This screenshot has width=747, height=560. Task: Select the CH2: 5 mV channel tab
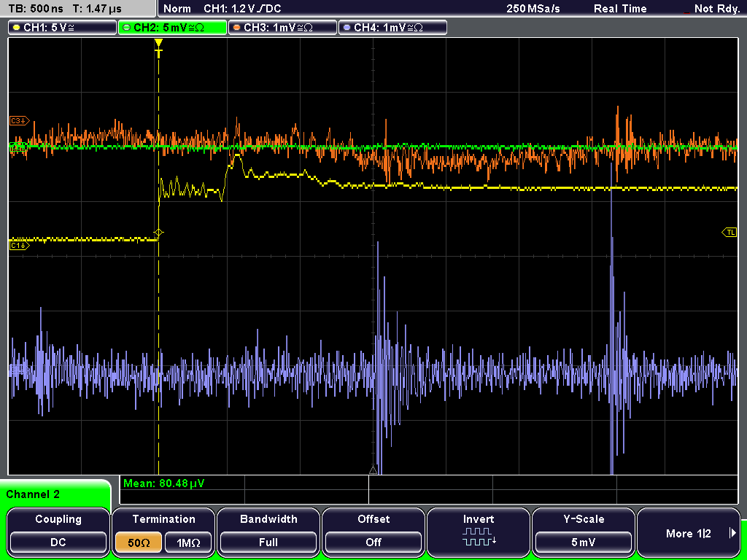pyautogui.click(x=172, y=28)
